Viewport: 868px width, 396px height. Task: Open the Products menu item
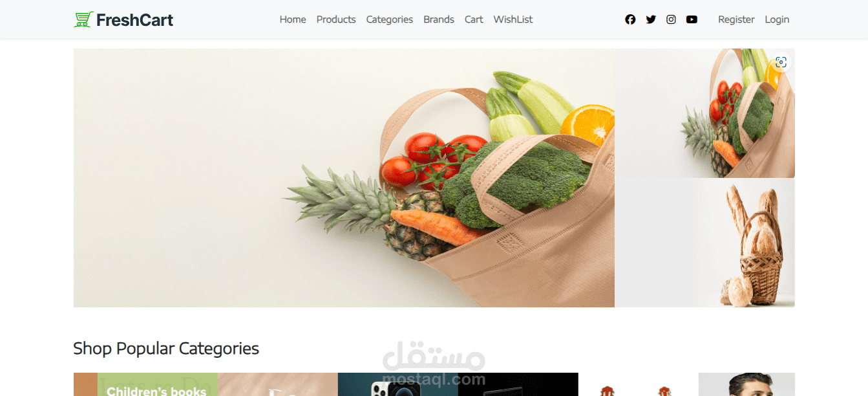point(336,19)
